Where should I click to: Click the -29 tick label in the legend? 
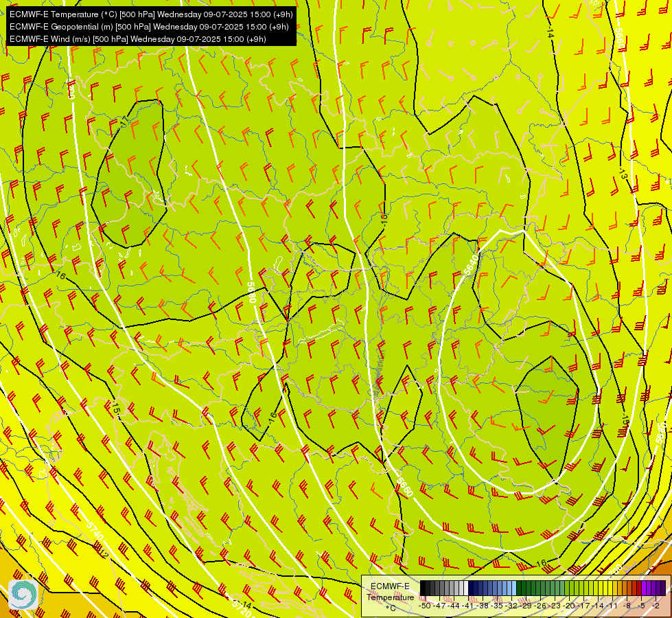click(x=526, y=606)
